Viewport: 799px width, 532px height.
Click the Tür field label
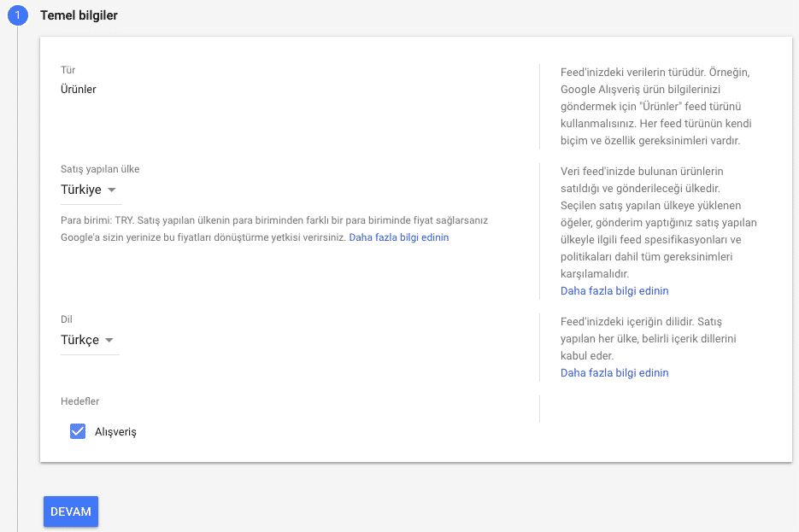68,70
